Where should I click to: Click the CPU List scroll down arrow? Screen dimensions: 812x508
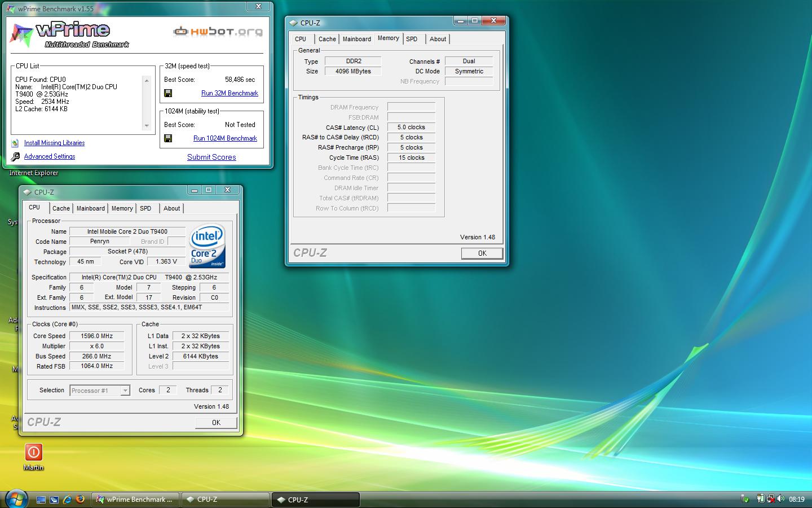147,125
